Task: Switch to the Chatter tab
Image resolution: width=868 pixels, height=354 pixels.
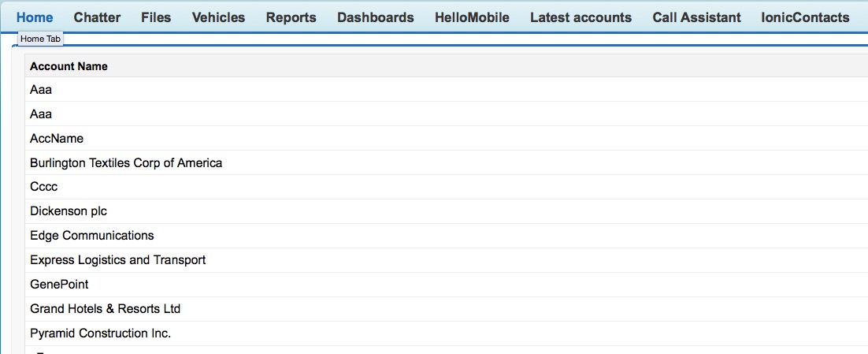Action: coord(97,17)
